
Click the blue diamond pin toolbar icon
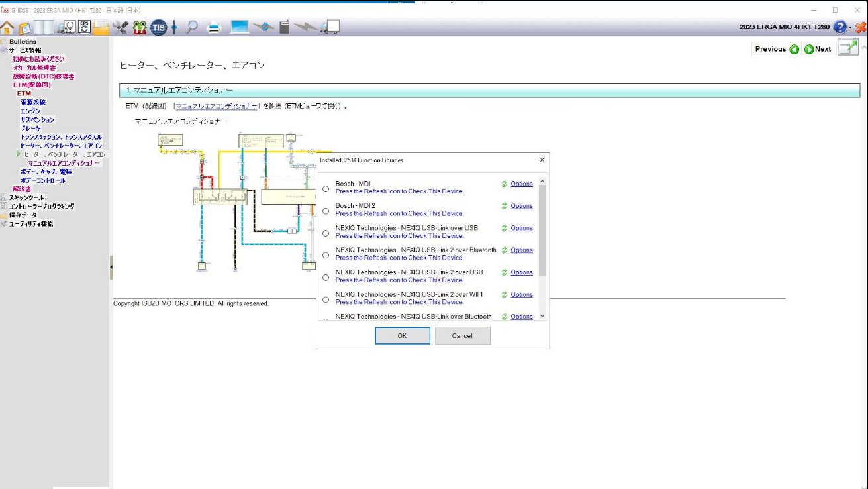point(174,27)
